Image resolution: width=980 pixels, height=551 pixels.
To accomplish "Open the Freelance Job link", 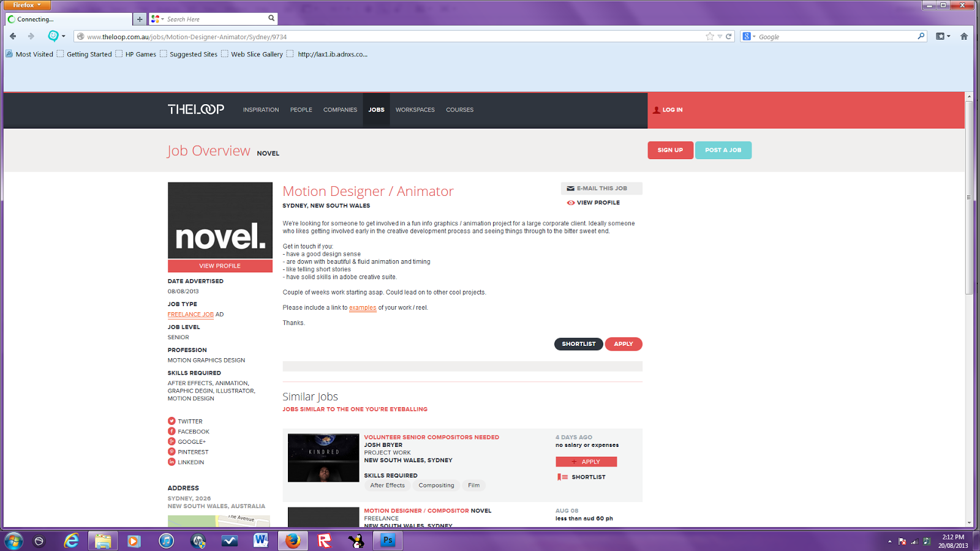I will click(x=190, y=315).
